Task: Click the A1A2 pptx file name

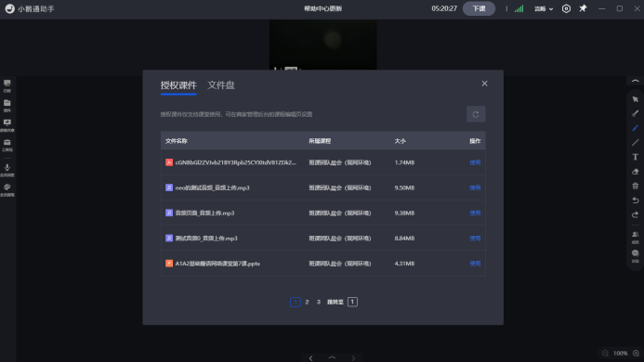Action: tap(217, 264)
